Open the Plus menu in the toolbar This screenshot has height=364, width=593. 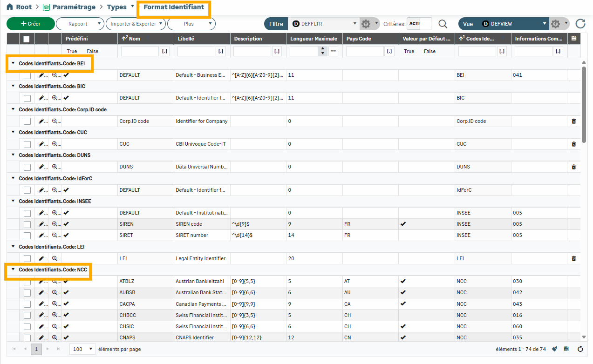pos(191,24)
